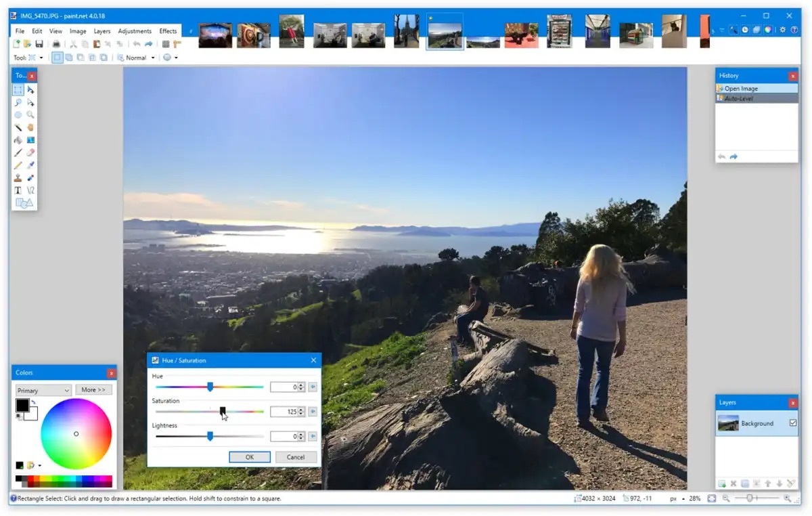Viewport: 812px width, 516px height.
Task: Select the Rectangle Select tool
Action: [18, 90]
